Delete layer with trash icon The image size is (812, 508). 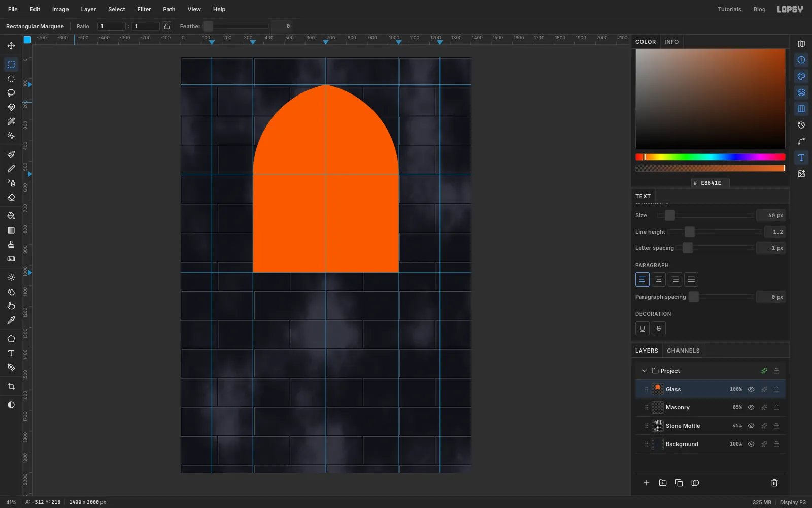774,483
